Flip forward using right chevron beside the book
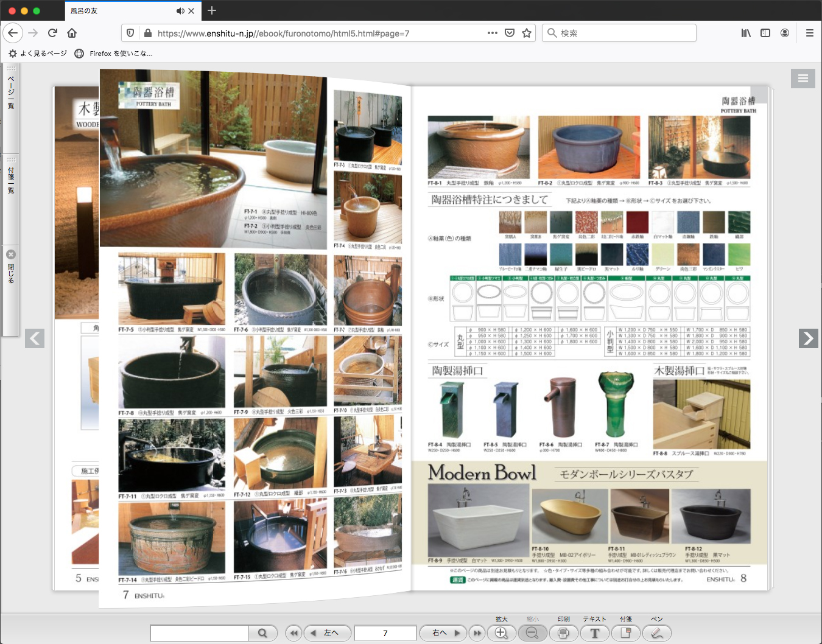Screen dimensions: 822x644 tap(808, 338)
